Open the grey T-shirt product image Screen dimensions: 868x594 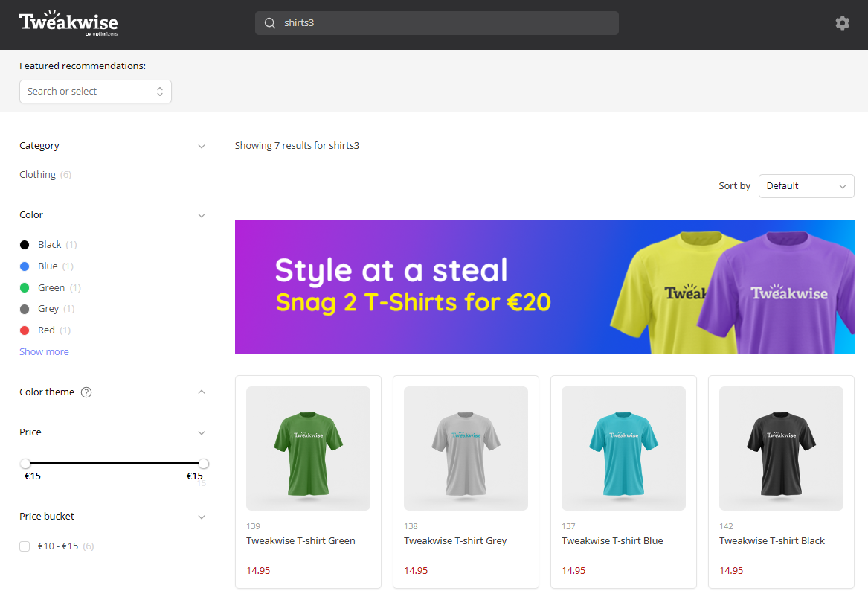[466, 448]
